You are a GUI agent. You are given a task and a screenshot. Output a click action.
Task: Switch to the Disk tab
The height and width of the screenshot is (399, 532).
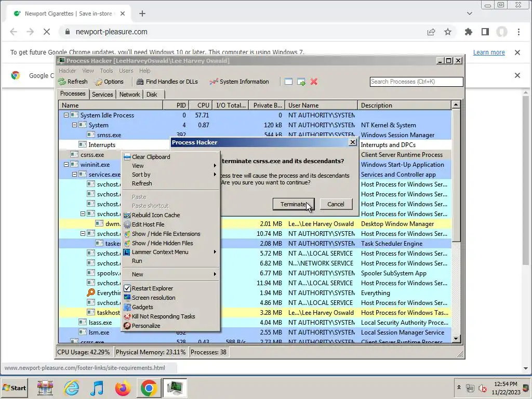click(x=152, y=95)
